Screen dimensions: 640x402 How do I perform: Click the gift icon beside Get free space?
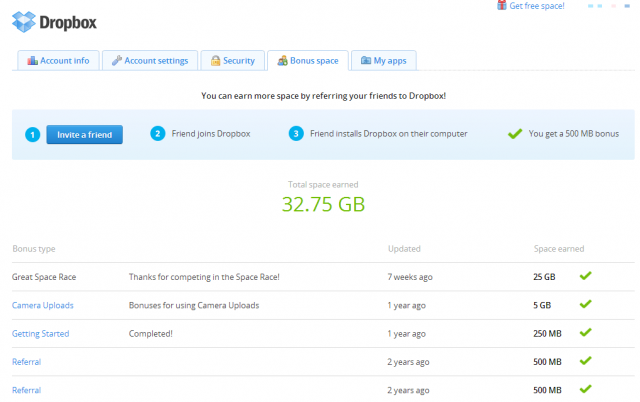502,5
